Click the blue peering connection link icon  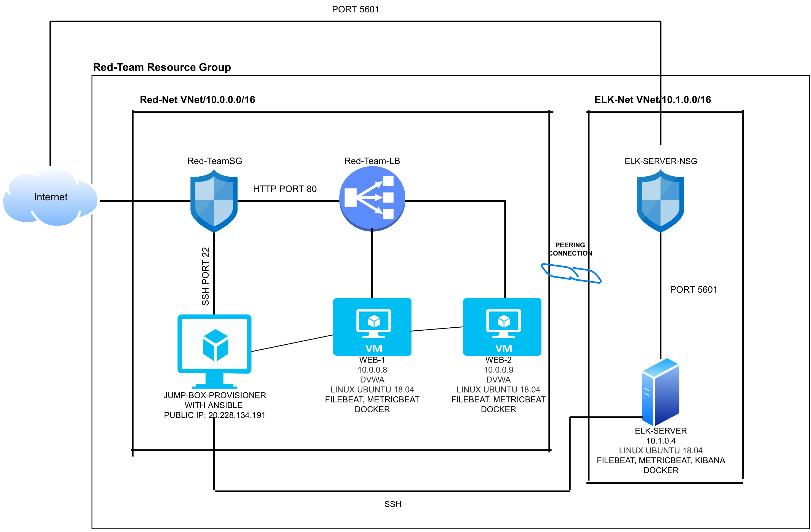pos(571,273)
